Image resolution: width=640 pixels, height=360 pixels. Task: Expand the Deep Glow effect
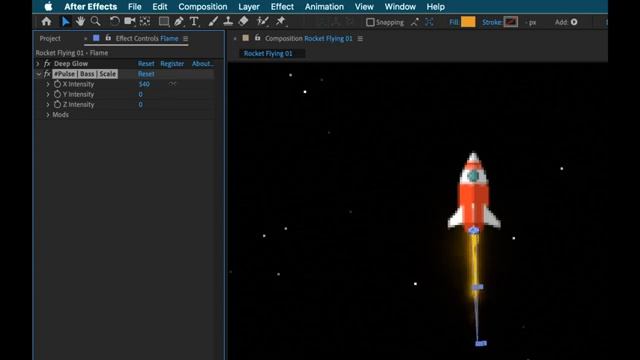point(38,64)
